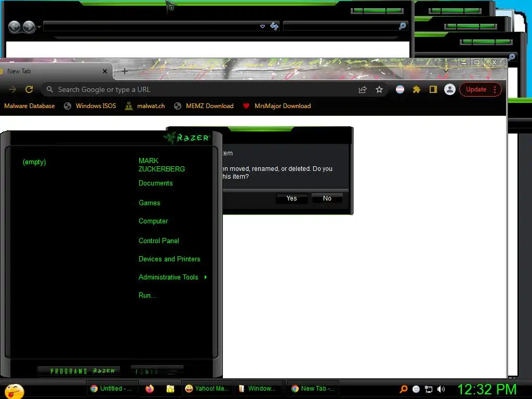532x399 pixels.
Task: Click No in the dialog
Action: [x=327, y=198]
